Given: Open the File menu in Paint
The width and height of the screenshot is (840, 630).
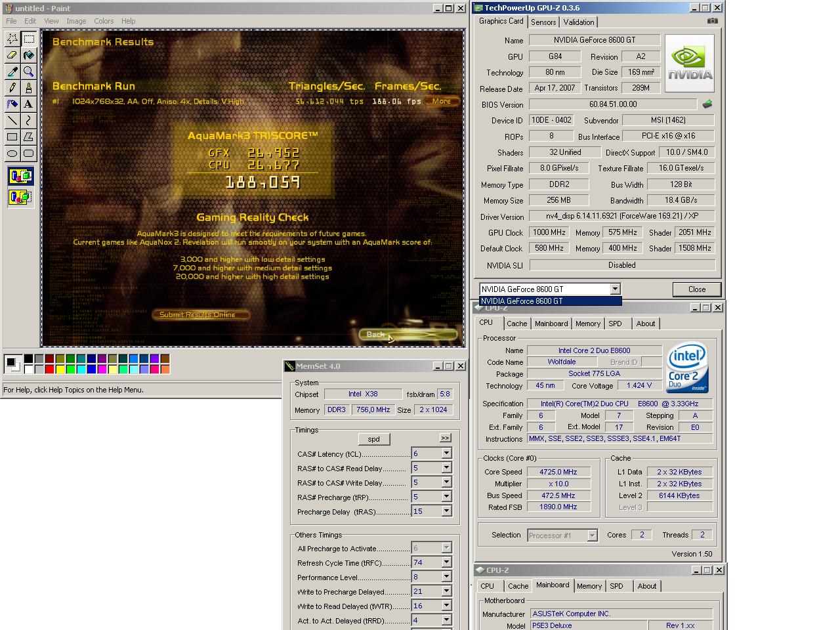Looking at the screenshot, I should 11,21.
